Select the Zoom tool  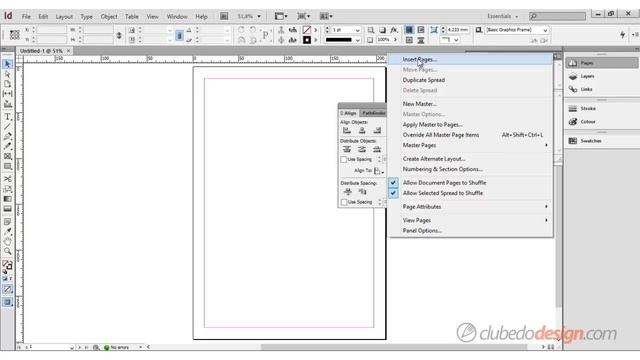pyautogui.click(x=7, y=251)
